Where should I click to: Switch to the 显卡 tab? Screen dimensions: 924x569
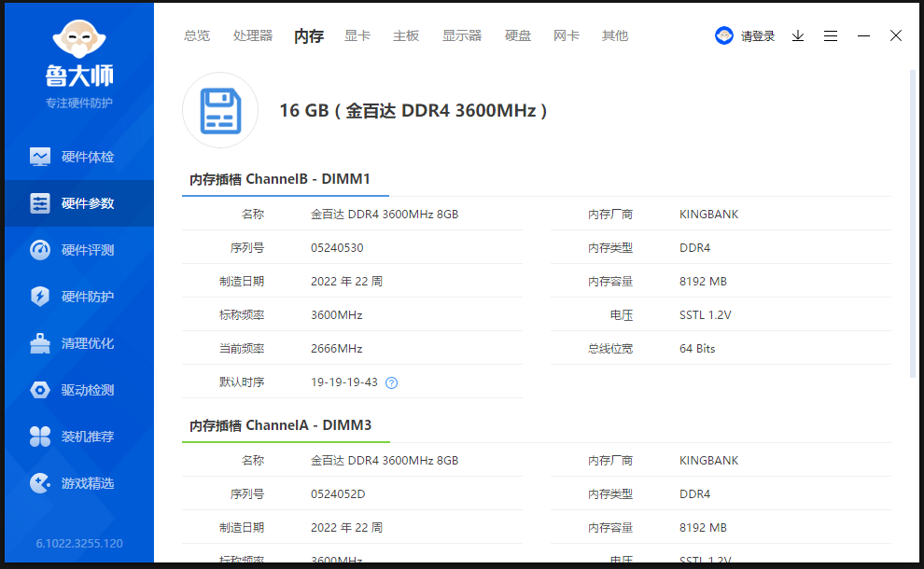357,36
